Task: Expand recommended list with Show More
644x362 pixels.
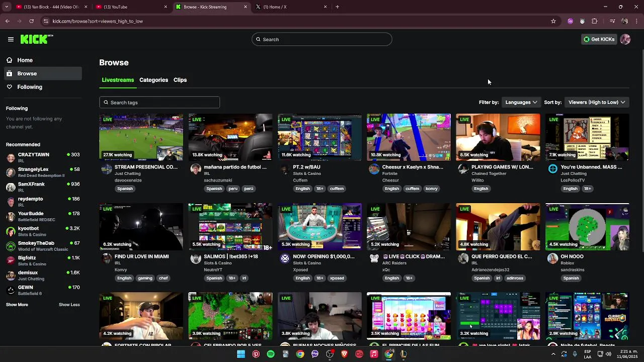Action: (17, 305)
